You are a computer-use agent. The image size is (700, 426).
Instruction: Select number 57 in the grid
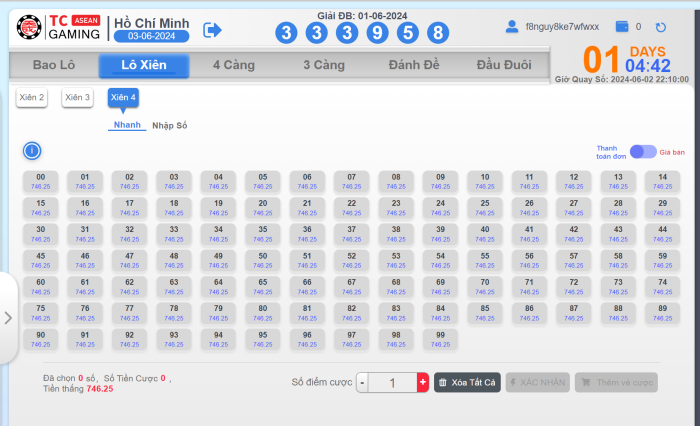pyautogui.click(x=573, y=259)
